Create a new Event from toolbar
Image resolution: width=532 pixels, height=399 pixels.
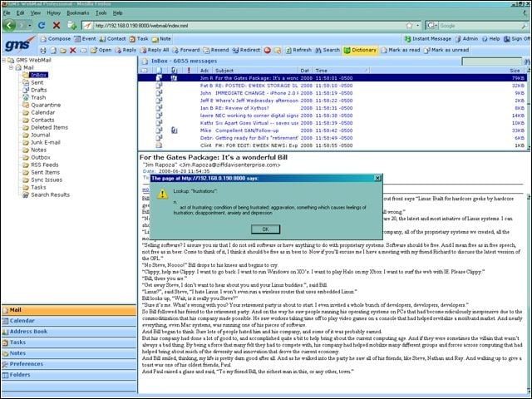(x=85, y=39)
